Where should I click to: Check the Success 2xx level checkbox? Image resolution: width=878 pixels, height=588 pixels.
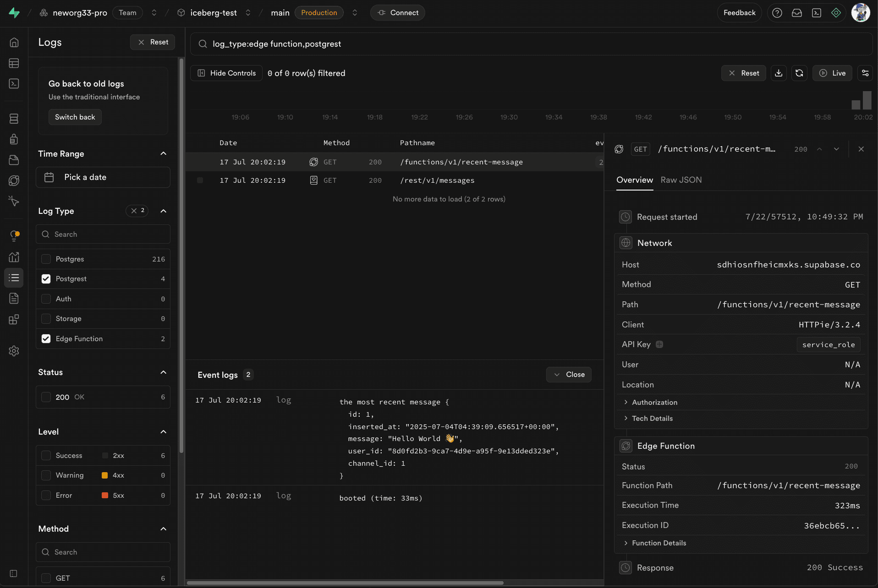(x=46, y=456)
